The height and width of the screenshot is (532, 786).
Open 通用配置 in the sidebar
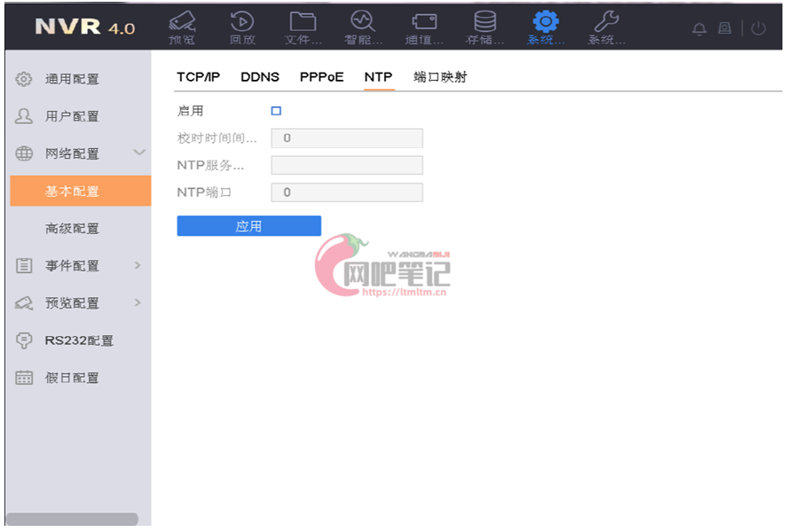72,79
